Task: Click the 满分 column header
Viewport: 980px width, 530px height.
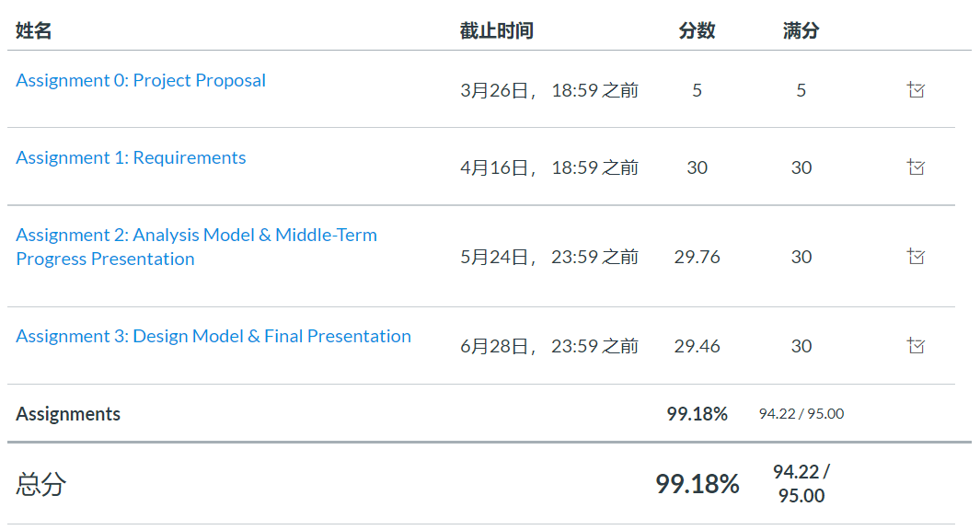Action: click(x=801, y=31)
